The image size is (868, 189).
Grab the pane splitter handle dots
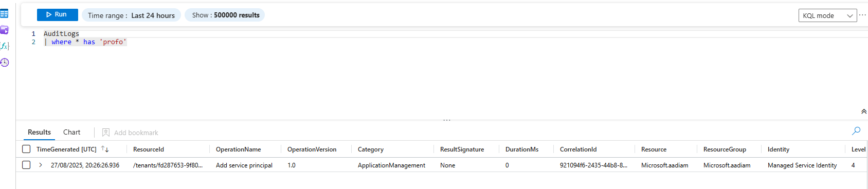tap(447, 120)
